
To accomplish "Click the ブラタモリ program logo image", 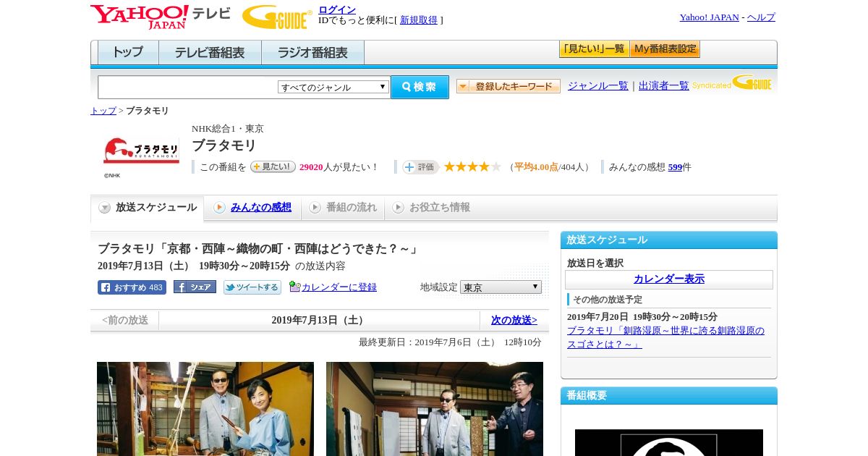I will coord(141,151).
